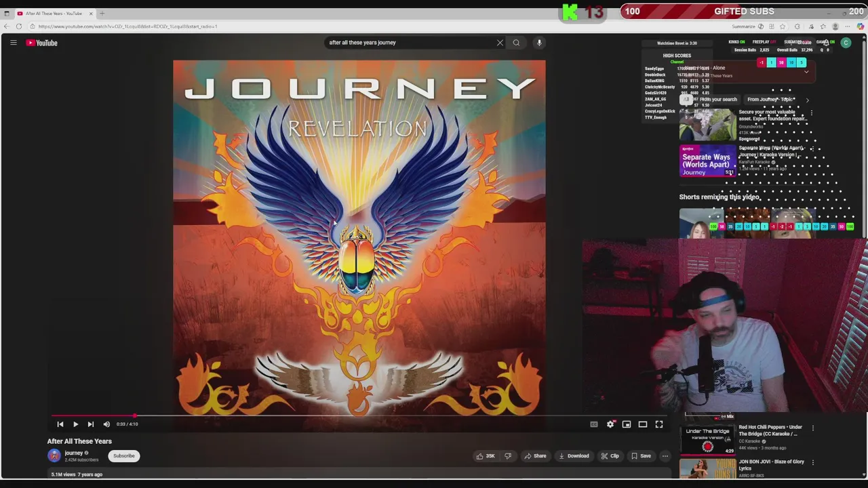
Task: Save the video to a playlist
Action: click(641, 456)
